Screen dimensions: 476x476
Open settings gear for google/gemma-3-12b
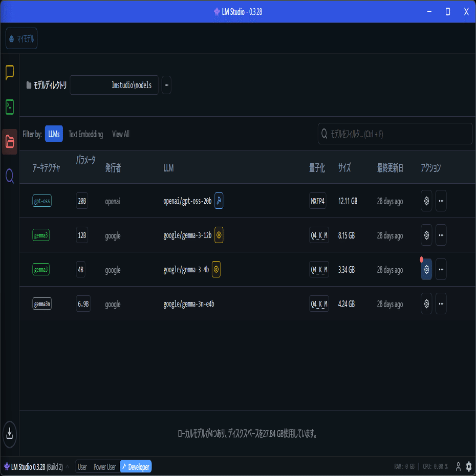pyautogui.click(x=426, y=235)
